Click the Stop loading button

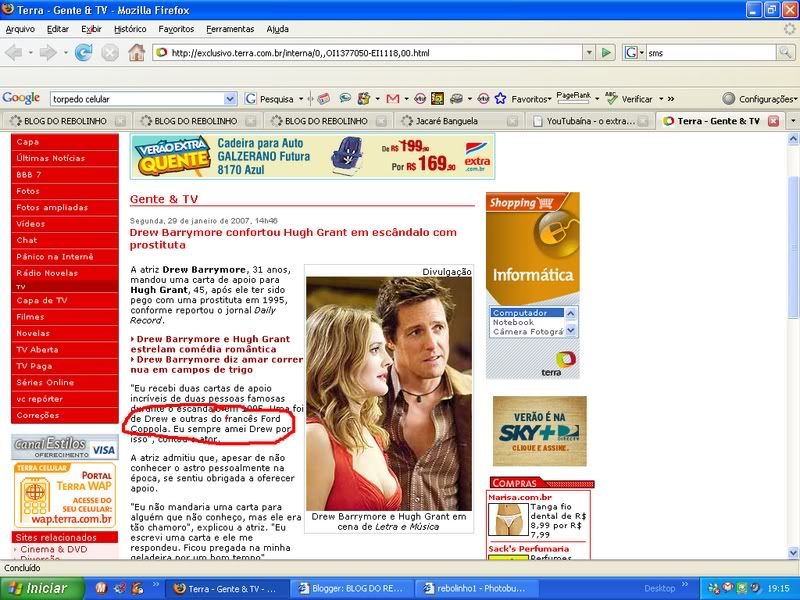click(110, 52)
